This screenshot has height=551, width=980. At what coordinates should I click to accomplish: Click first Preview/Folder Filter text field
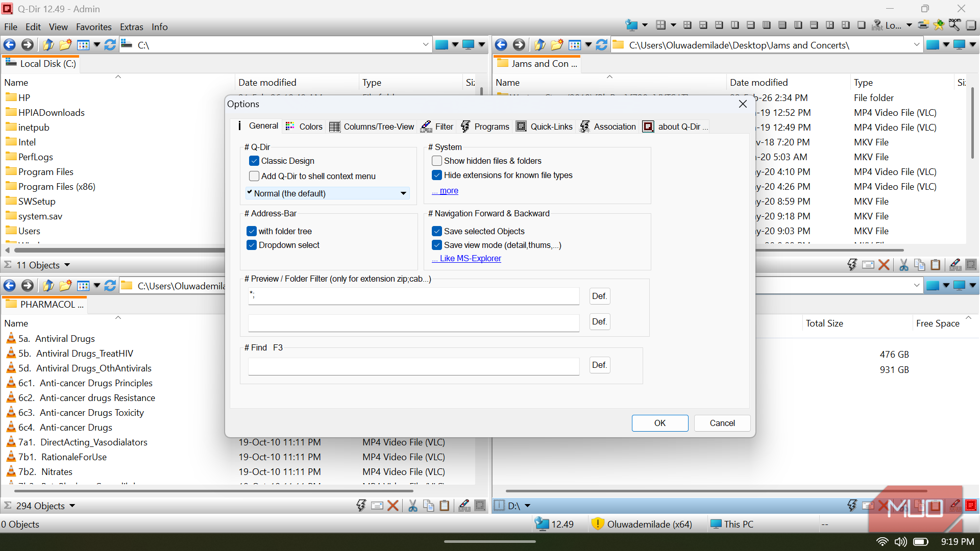click(414, 296)
